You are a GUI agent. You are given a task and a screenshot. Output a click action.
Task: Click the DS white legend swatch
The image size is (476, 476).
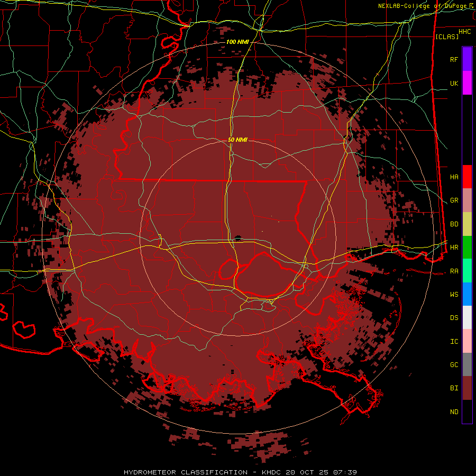click(467, 317)
